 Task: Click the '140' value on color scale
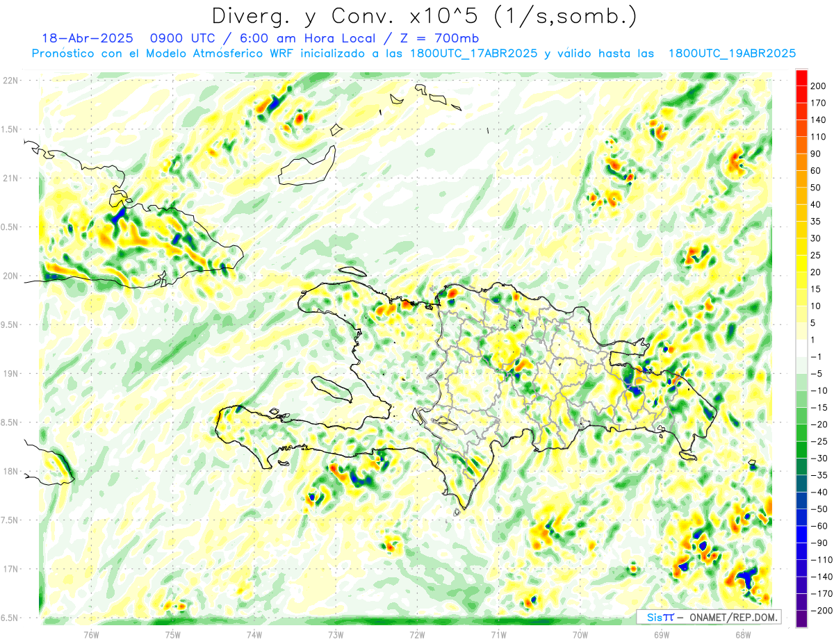[818, 120]
